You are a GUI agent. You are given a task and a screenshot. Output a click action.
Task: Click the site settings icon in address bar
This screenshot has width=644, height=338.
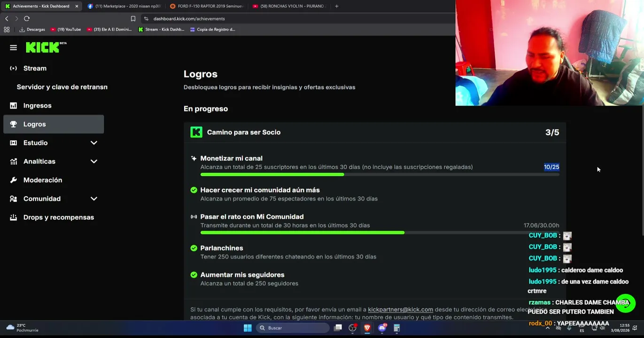146,19
